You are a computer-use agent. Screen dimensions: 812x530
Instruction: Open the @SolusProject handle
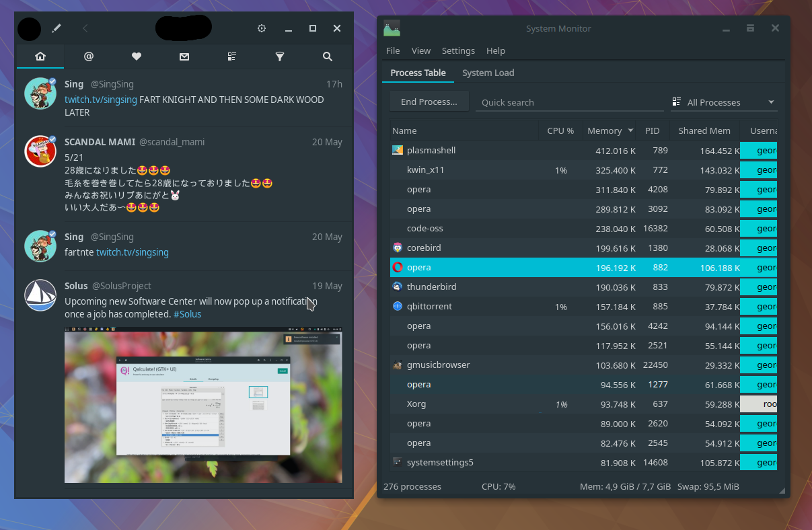(x=122, y=286)
